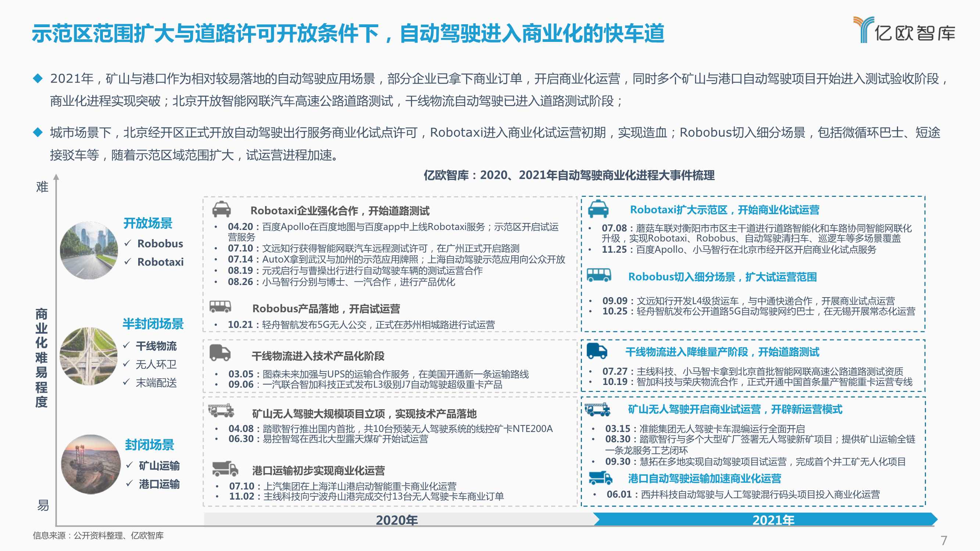The width and height of the screenshot is (980, 551).
Task: Click the gray bus icon beside Robobus产品落地
Action: pos(220,306)
